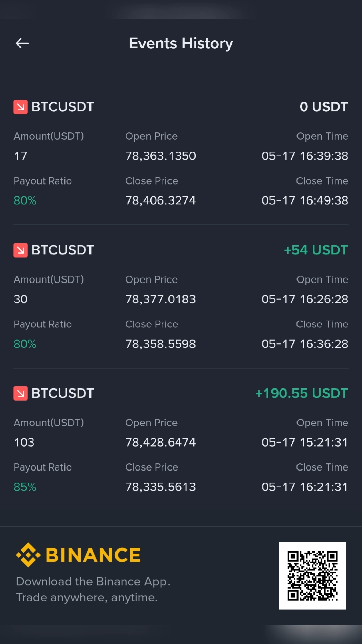Viewport: 362px width, 644px height.
Task: Select open price 78,363.1350
Action: click(161, 156)
